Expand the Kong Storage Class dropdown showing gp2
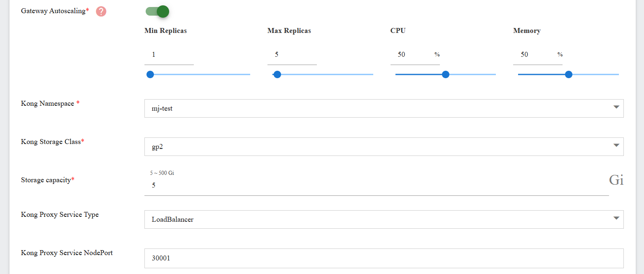This screenshot has width=644, height=274. [384, 146]
